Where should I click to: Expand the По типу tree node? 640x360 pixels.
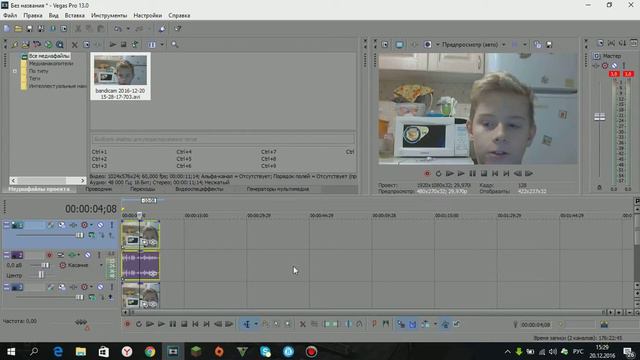tap(15, 71)
